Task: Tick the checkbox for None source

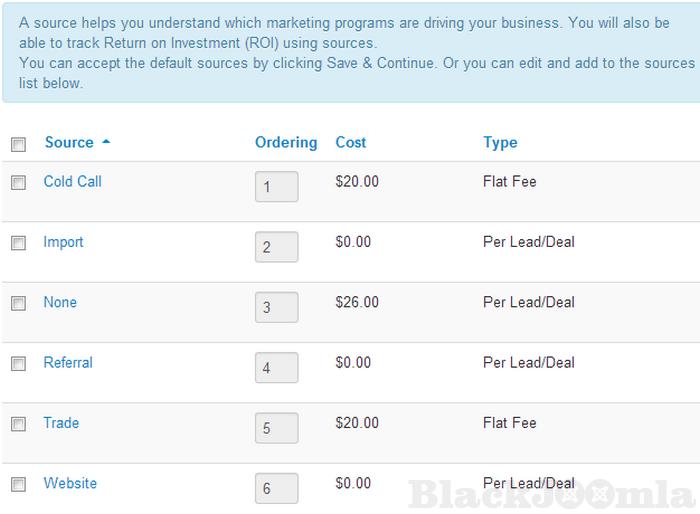Action: [x=18, y=304]
